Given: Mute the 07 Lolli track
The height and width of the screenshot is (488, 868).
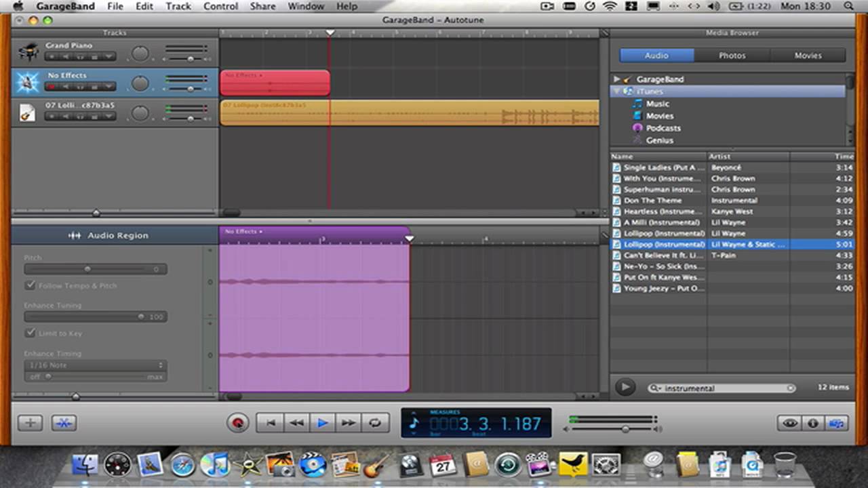Looking at the screenshot, I should click(x=66, y=116).
